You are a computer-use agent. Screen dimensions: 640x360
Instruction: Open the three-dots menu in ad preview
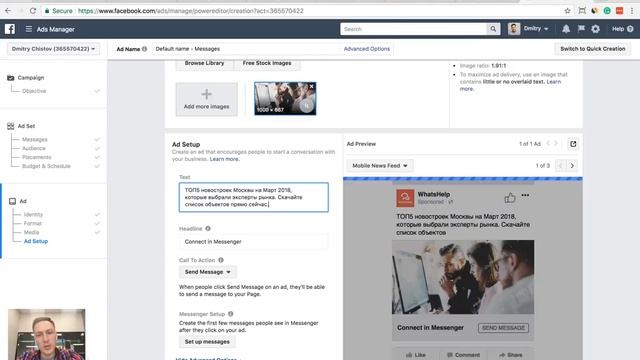(x=525, y=195)
